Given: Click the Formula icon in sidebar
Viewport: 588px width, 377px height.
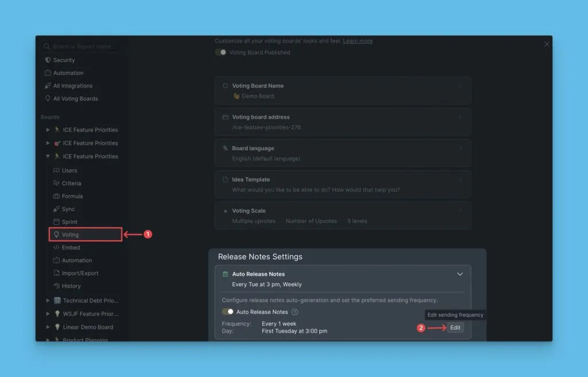Looking at the screenshot, I should pyautogui.click(x=56, y=197).
